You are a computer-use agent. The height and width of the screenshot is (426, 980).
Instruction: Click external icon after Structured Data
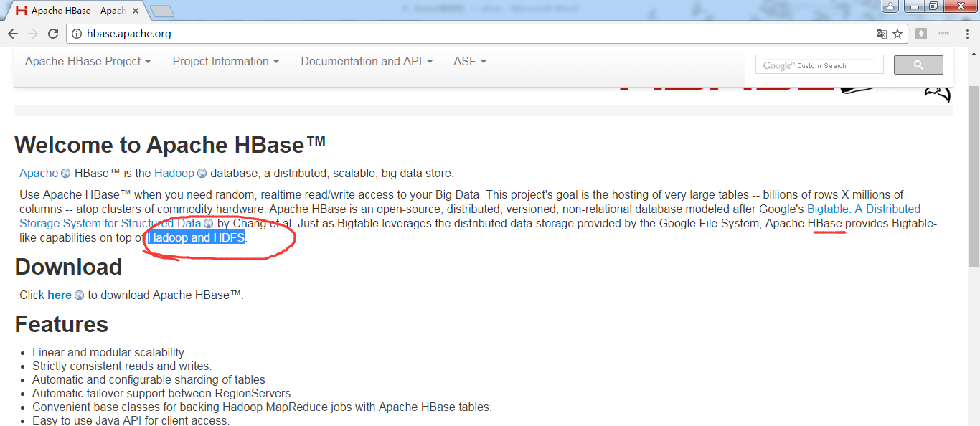point(208,224)
